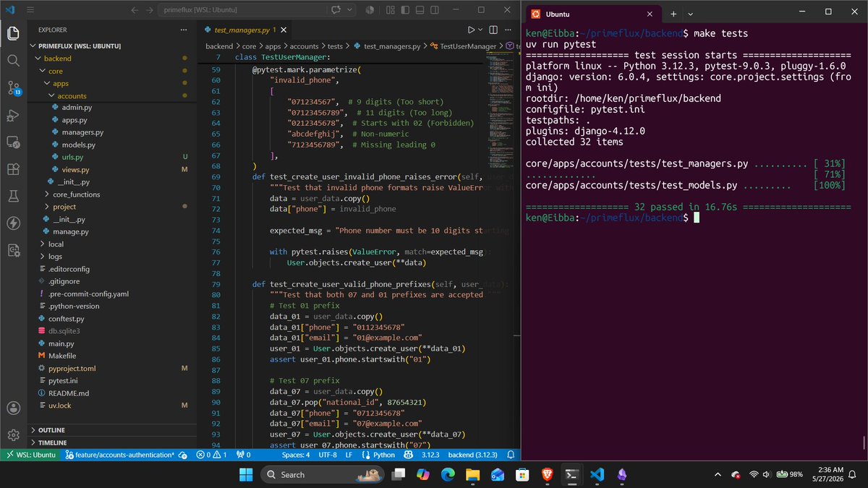Click the notifications bell in status bar

(x=511, y=455)
